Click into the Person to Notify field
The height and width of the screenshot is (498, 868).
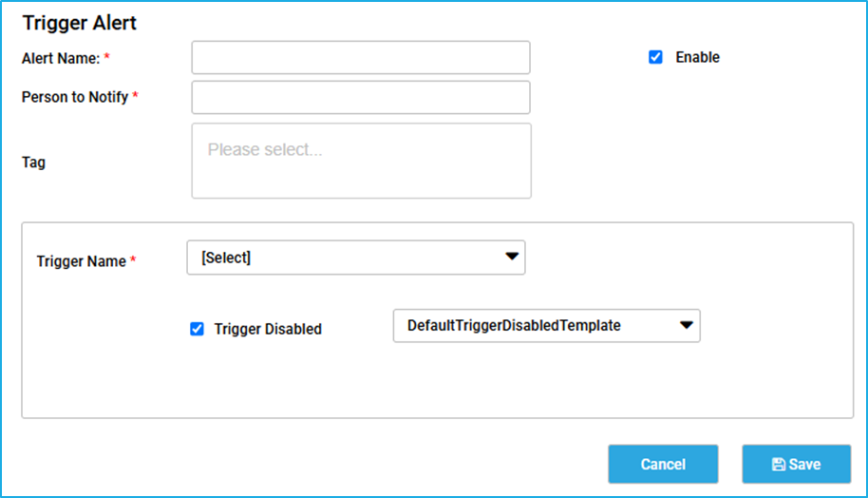click(361, 98)
